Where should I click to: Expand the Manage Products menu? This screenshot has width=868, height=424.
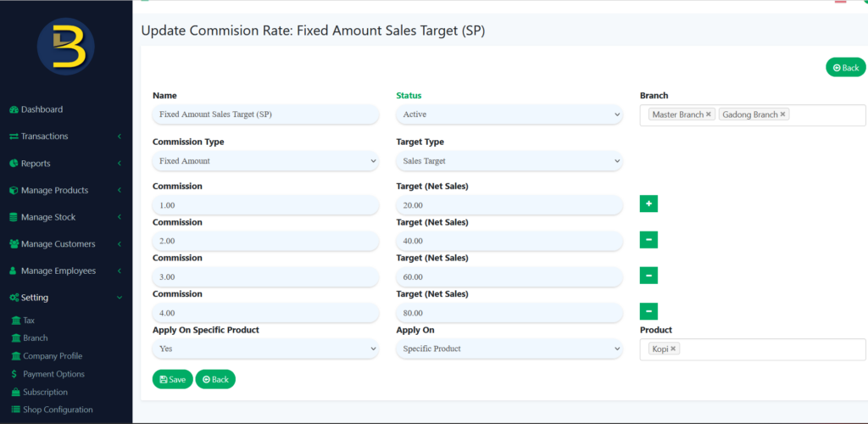[54, 191]
